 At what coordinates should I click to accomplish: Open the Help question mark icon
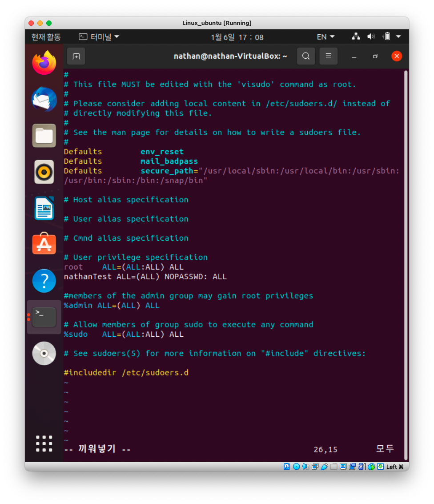(44, 281)
